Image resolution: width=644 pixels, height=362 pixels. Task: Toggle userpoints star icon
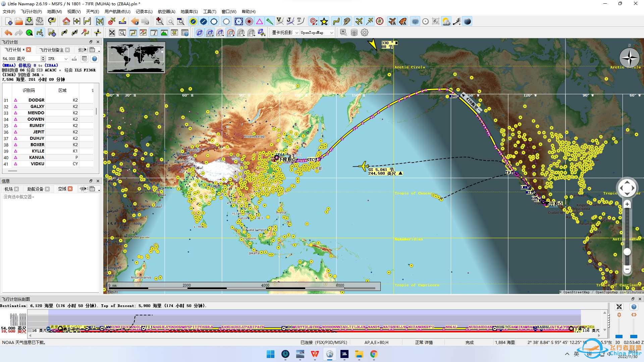[x=324, y=21]
